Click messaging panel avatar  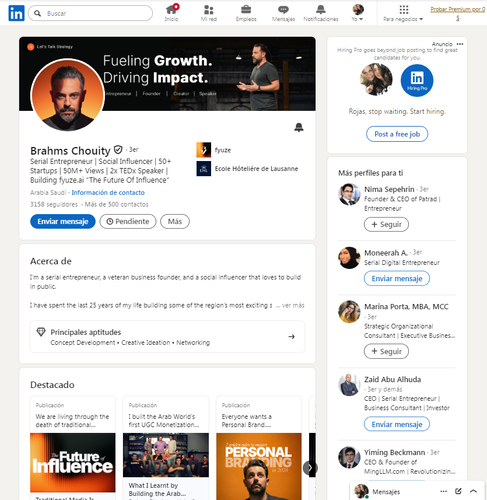tap(361, 491)
